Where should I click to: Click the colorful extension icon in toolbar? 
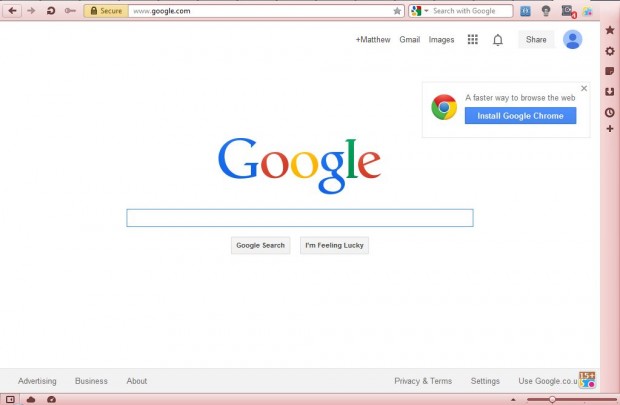pyautogui.click(x=588, y=11)
